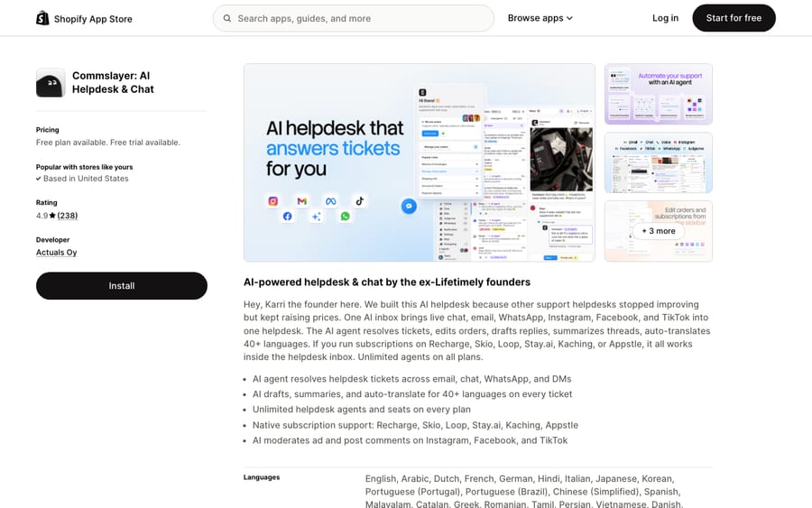
Task: Click the Free plan available pricing text
Action: [108, 143]
